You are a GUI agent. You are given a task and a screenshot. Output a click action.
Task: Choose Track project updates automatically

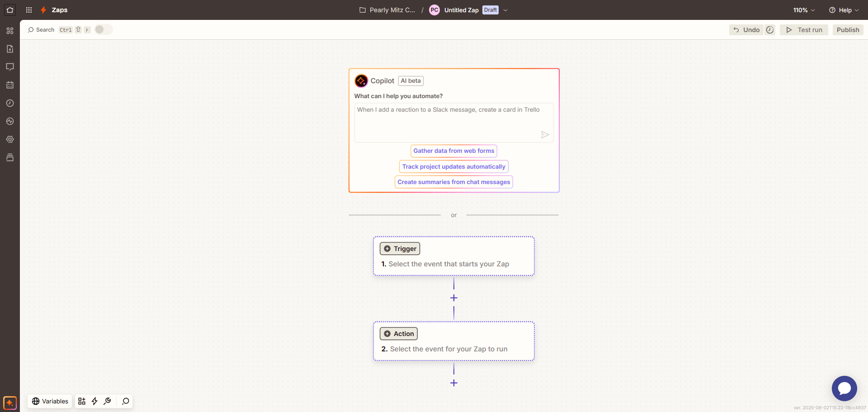click(x=453, y=166)
